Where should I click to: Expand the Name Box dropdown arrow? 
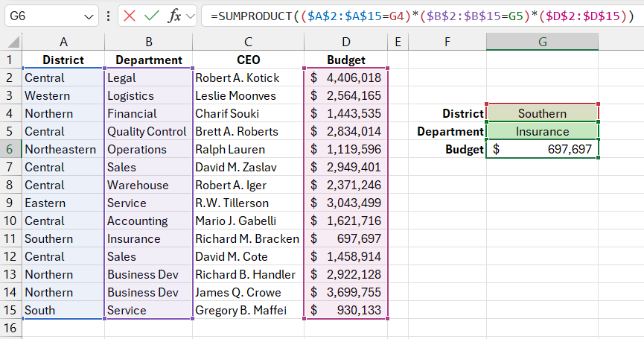click(89, 16)
